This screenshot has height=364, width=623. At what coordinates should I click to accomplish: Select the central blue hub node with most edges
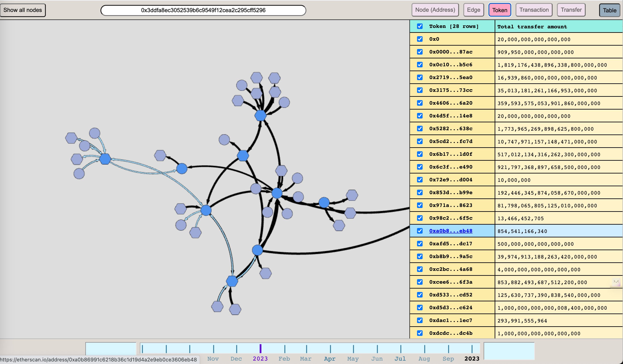tap(277, 193)
